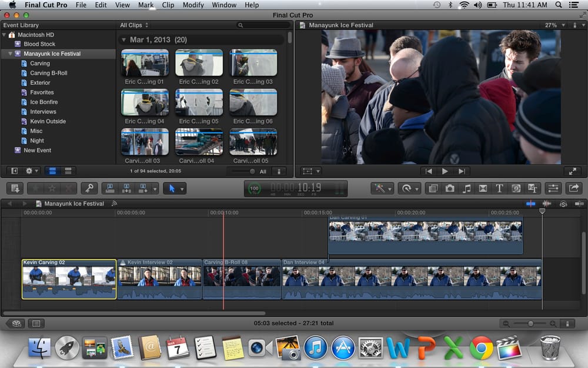The image size is (588, 368).
Task: Open the Clip menu
Action: (x=168, y=5)
